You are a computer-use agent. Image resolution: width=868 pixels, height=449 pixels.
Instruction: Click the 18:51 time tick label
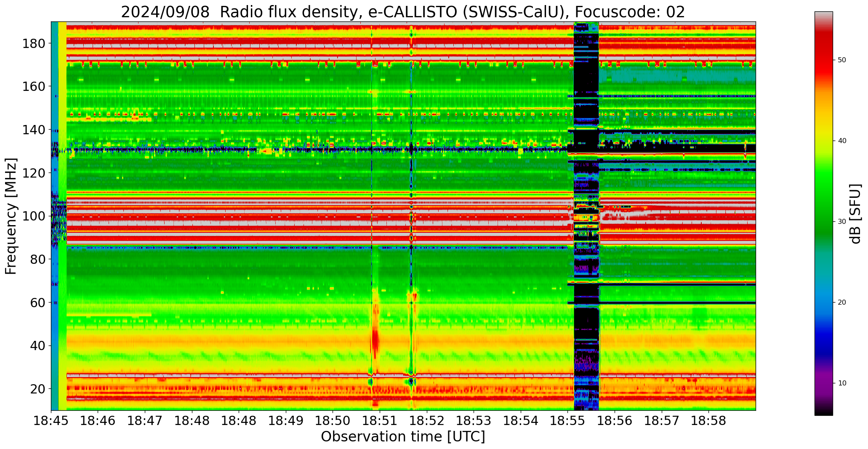(x=380, y=420)
